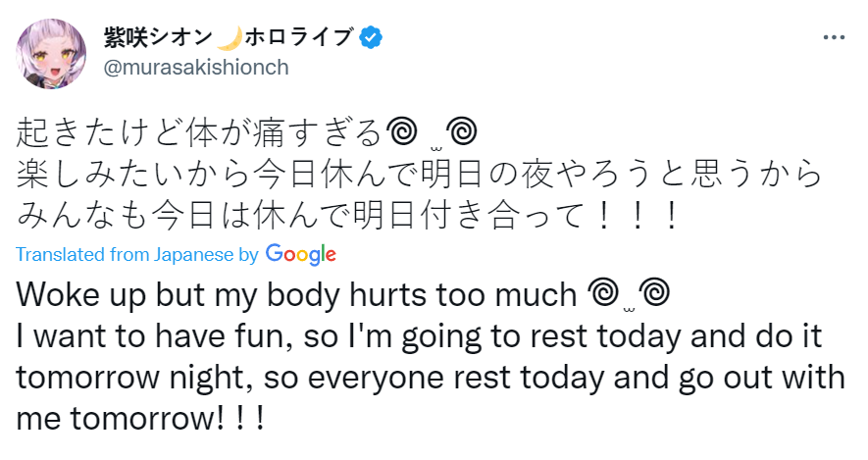Open the purple-haired anime profile avatar
The width and height of the screenshot is (868, 460).
click(x=51, y=54)
